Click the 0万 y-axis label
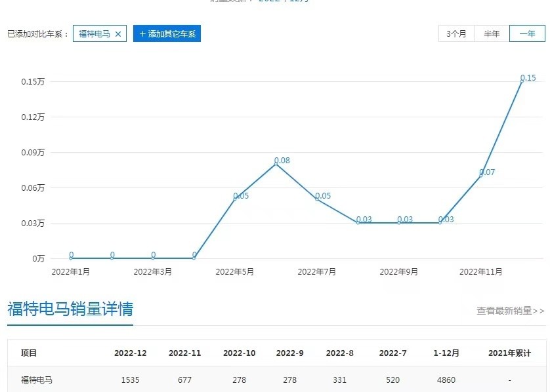This screenshot has width=550, height=392. [39, 258]
